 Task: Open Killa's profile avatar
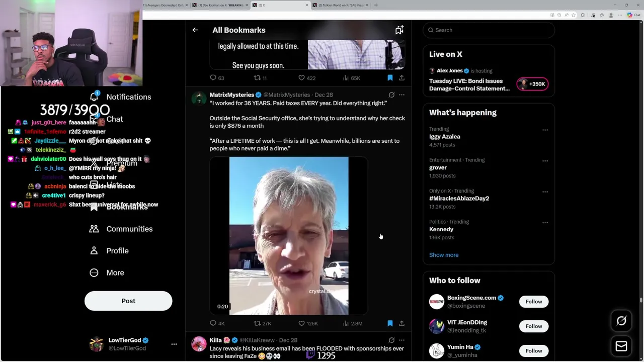pyautogui.click(x=199, y=344)
